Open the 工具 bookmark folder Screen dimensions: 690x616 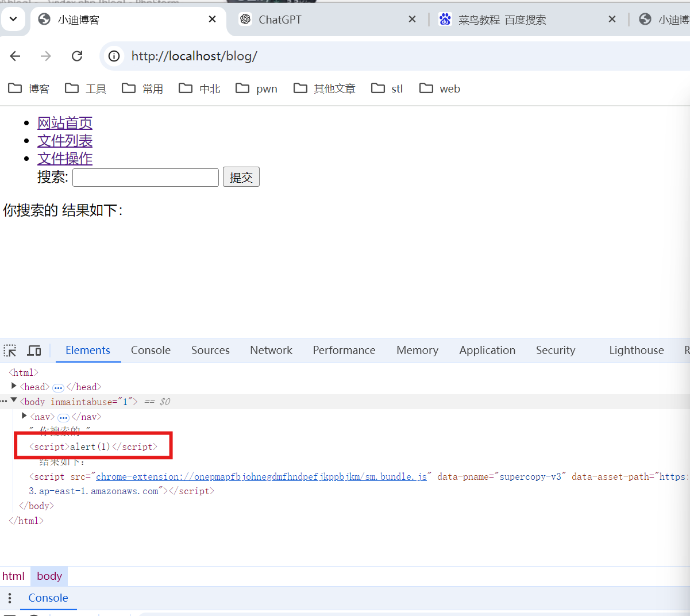pyautogui.click(x=86, y=88)
